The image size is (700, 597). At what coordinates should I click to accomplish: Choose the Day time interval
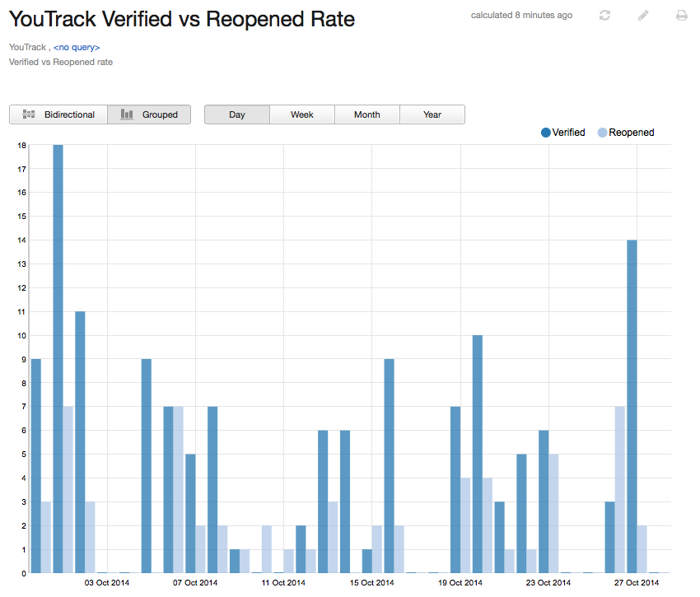tap(236, 114)
